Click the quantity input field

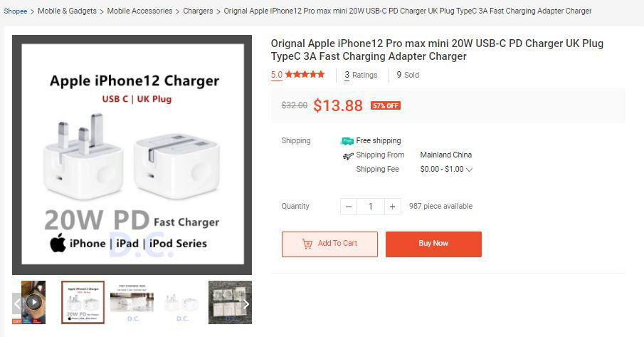(x=370, y=207)
